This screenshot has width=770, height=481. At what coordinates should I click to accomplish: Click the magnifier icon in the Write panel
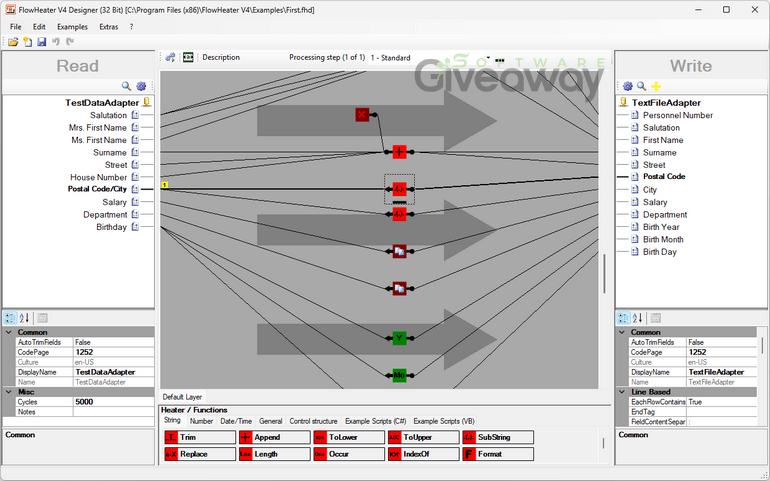pyautogui.click(x=641, y=86)
